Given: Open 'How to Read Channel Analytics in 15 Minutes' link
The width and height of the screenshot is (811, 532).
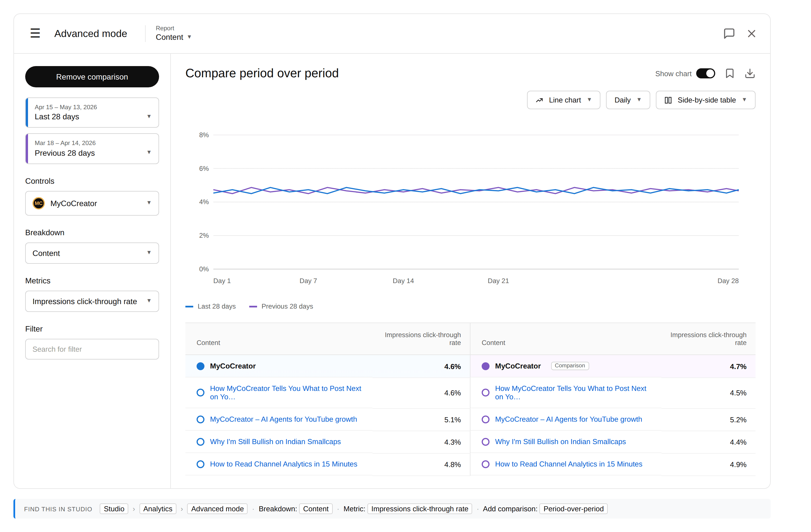Looking at the screenshot, I should (x=283, y=464).
